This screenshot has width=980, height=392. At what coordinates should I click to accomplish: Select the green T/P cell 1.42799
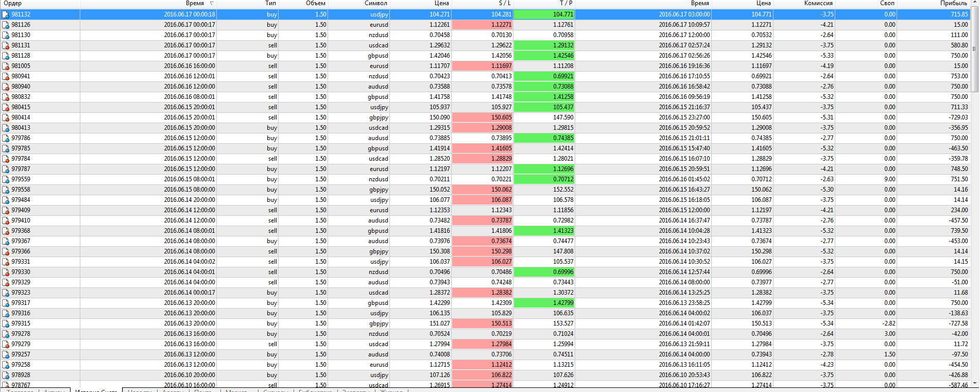pyautogui.click(x=544, y=303)
